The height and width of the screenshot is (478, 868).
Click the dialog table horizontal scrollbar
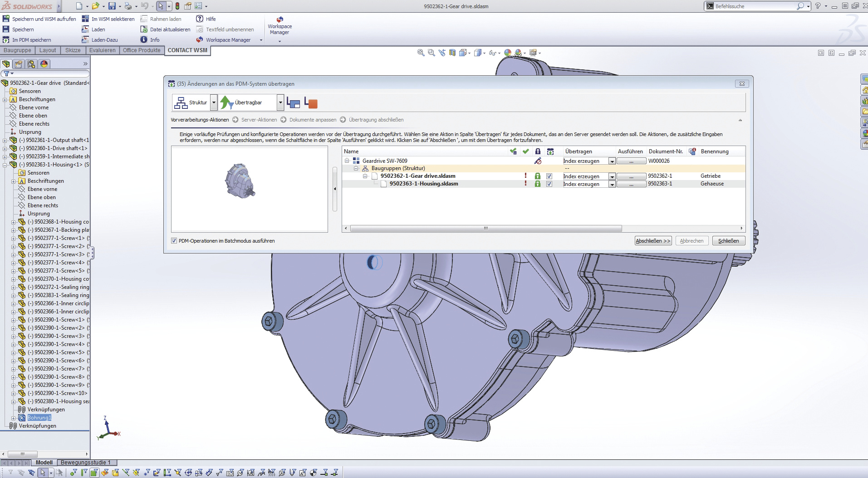tap(485, 229)
